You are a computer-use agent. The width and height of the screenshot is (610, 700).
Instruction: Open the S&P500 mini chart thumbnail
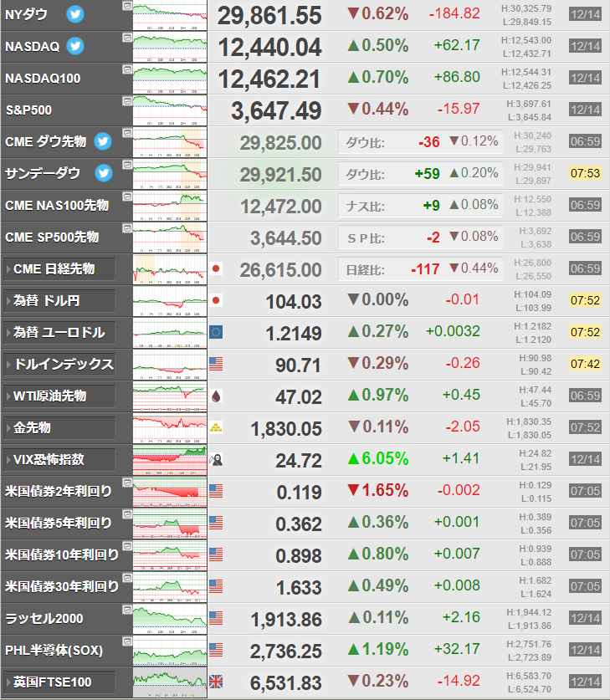170,110
